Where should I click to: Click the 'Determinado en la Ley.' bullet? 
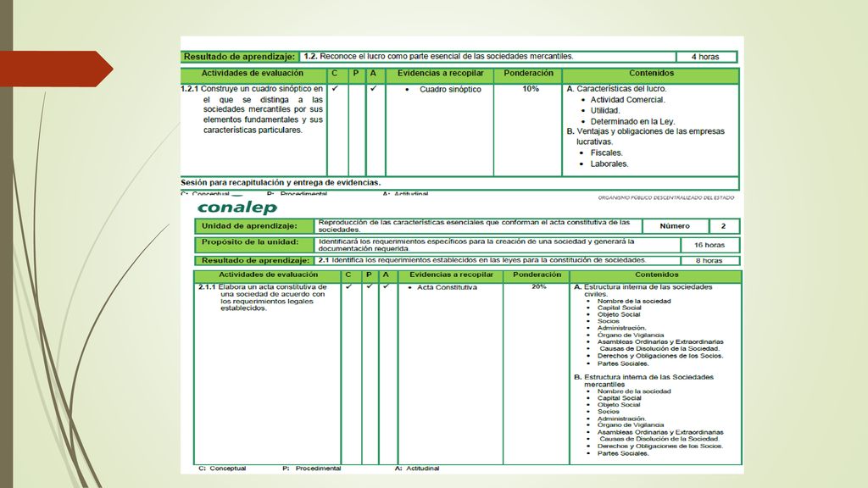632,121
